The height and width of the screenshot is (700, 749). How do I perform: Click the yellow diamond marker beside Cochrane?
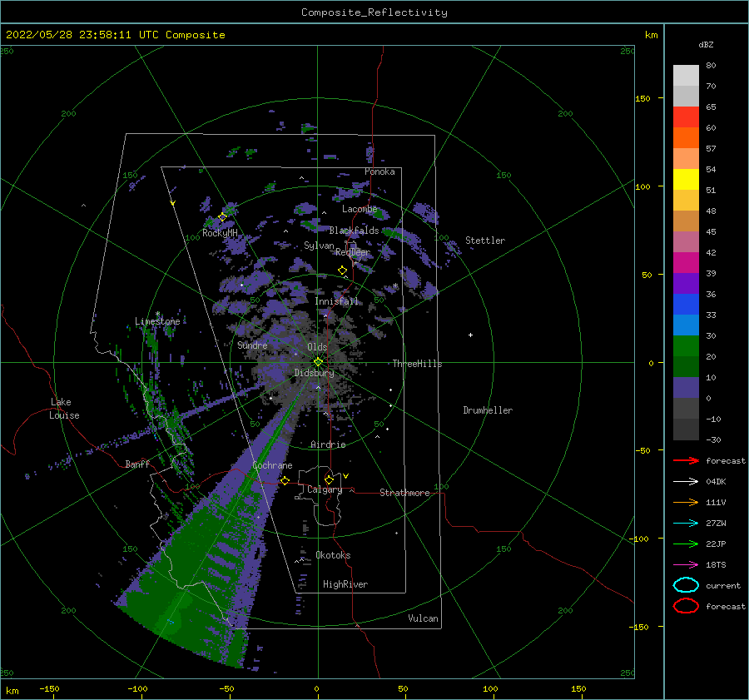(x=285, y=481)
